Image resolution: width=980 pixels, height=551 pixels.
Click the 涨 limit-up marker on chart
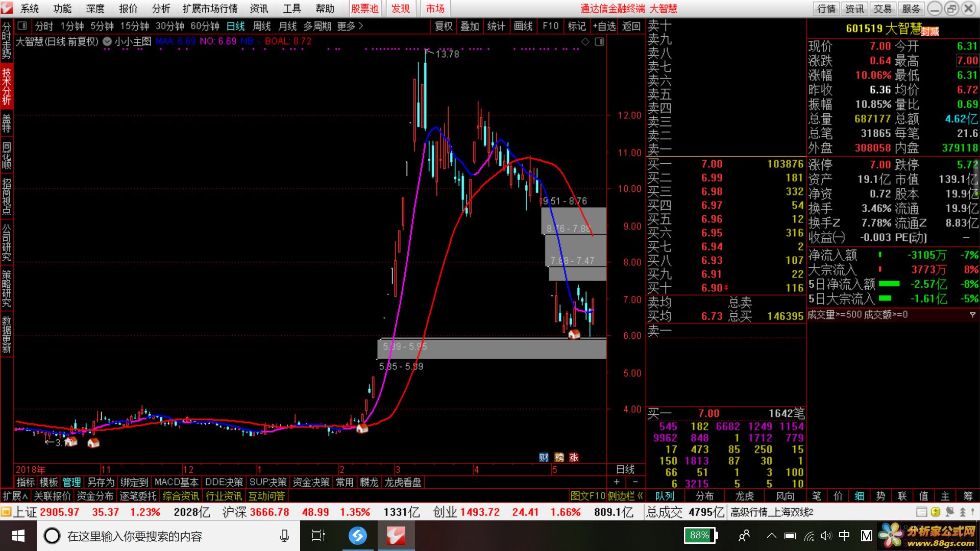tap(574, 457)
